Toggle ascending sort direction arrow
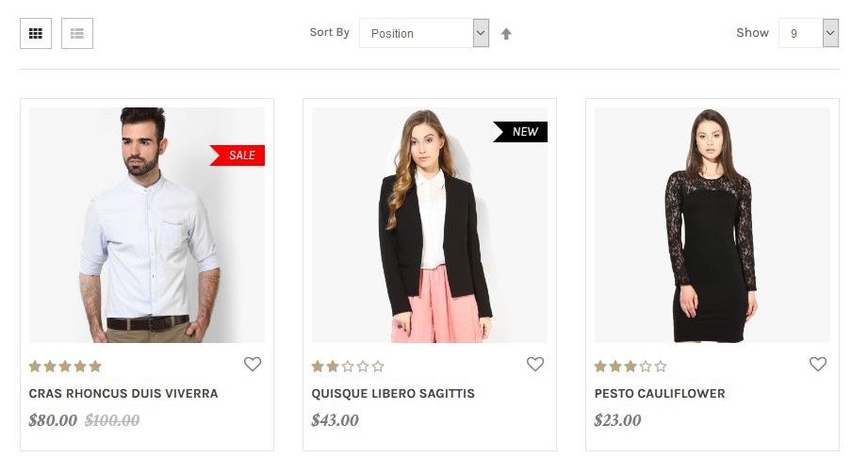 tap(506, 34)
